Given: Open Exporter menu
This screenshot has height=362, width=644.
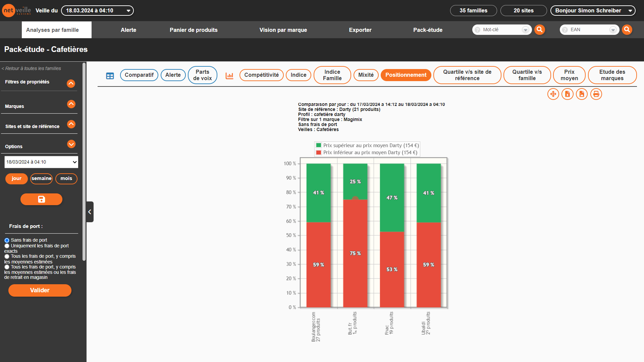Looking at the screenshot, I should coord(360,30).
